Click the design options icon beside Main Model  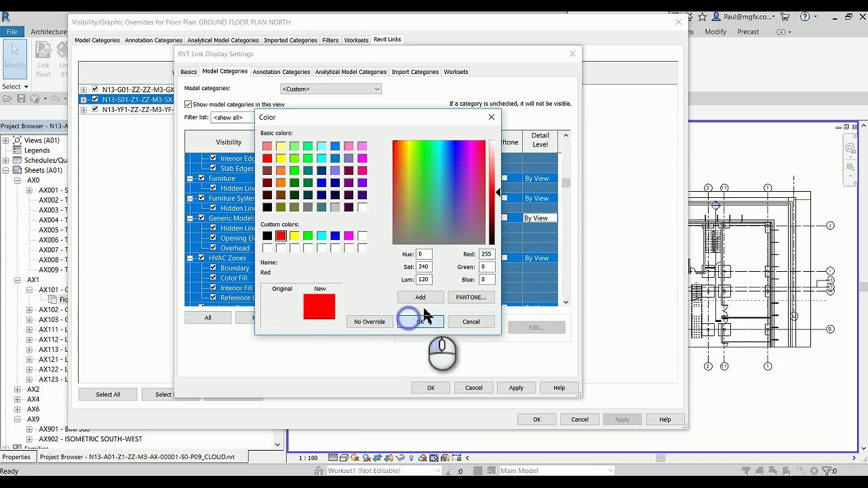point(478,470)
